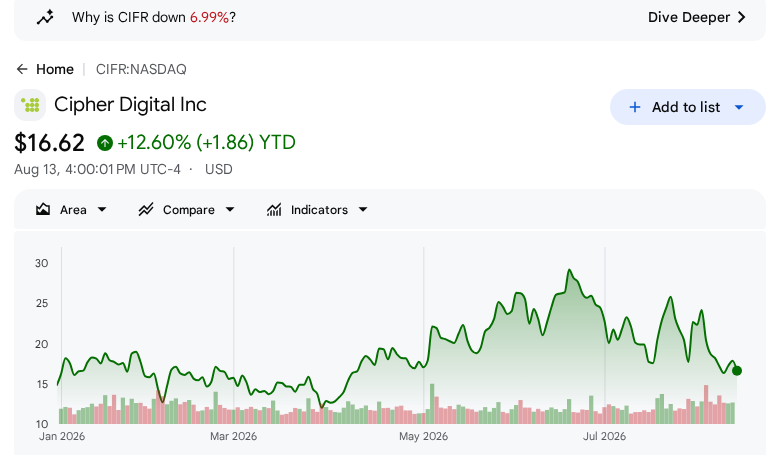
Task: Click the sparkle trend icon beside CIFR question
Action: point(45,17)
